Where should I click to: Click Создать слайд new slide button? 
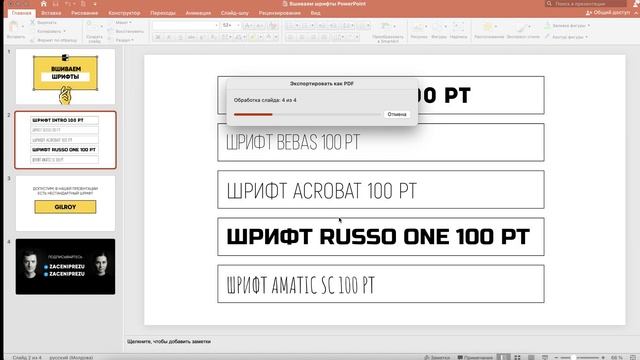click(94, 32)
